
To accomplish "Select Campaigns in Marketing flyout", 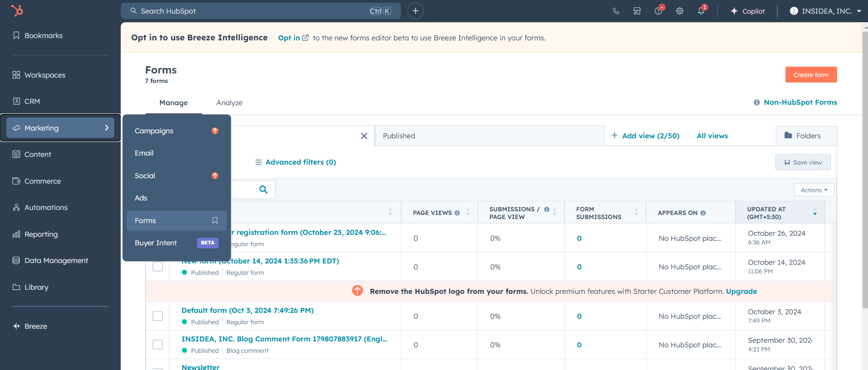I will click(x=177, y=131).
